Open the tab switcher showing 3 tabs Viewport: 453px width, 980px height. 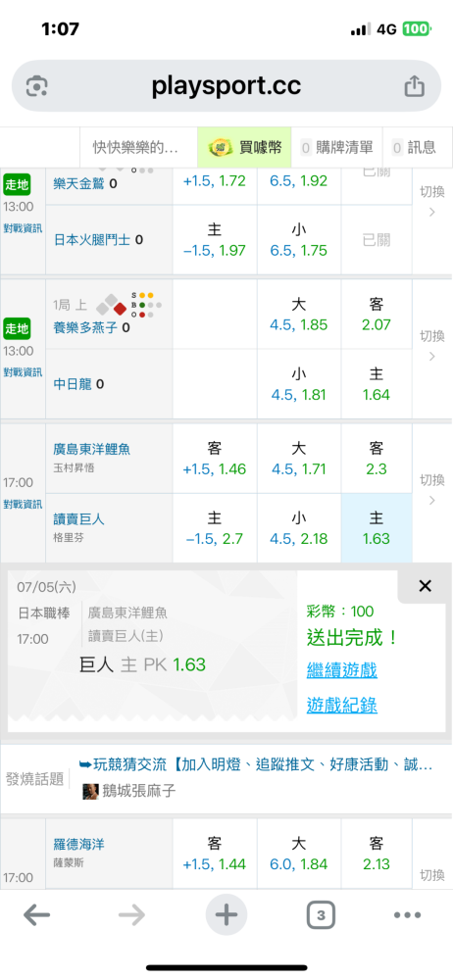[321, 915]
